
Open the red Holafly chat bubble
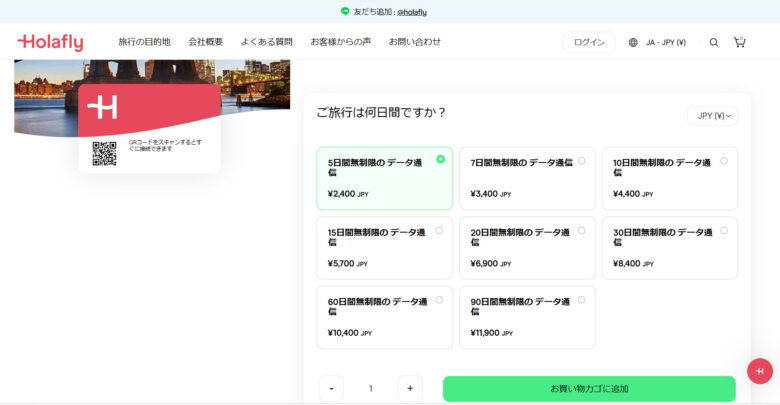coord(760,370)
